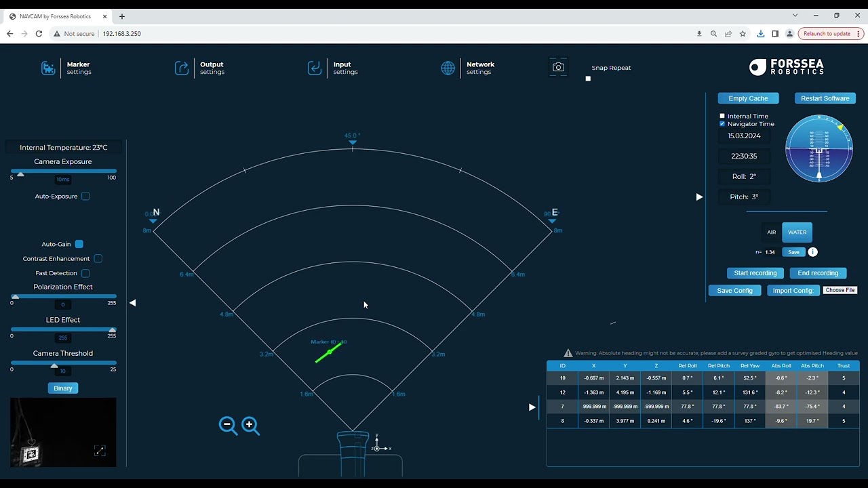Enable Contrast Enhancement checkbox
The width and height of the screenshot is (868, 488).
(x=98, y=259)
